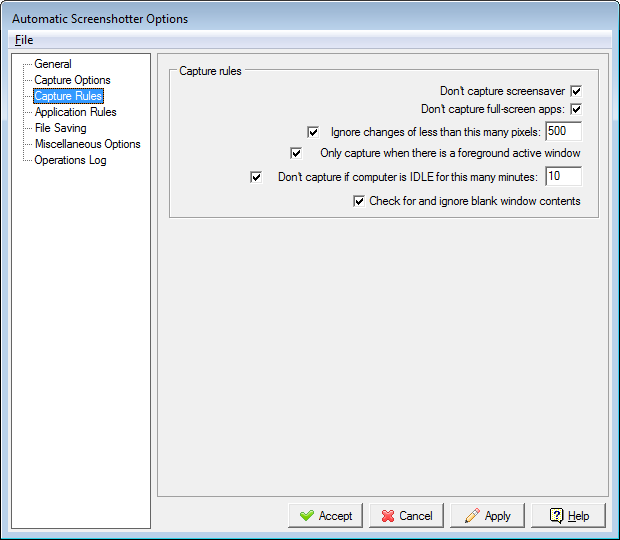Image resolution: width=620 pixels, height=540 pixels.
Task: Uncheck Check for and ignore blank window contents
Action: coord(359,201)
